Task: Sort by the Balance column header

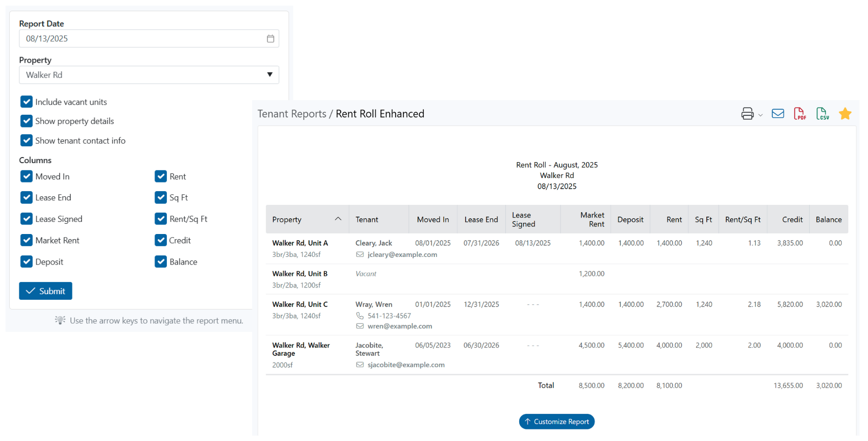Action: click(828, 219)
